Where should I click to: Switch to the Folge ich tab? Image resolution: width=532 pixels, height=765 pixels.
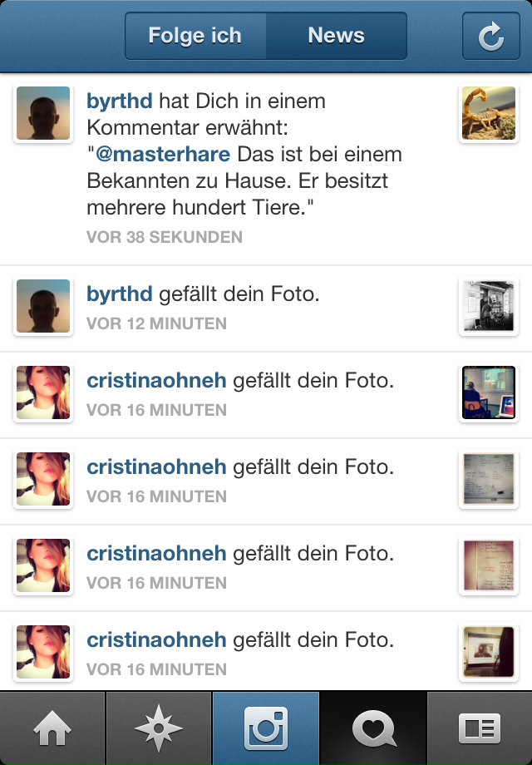coord(195,36)
